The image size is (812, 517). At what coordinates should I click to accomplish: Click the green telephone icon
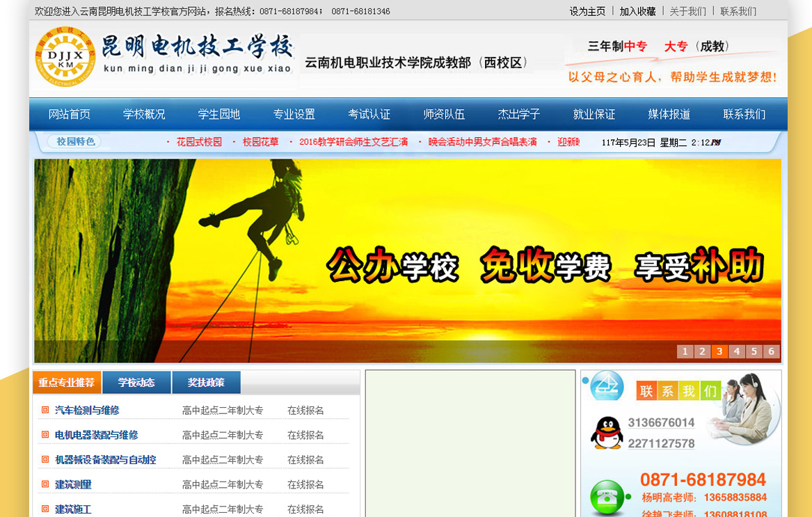(607, 497)
